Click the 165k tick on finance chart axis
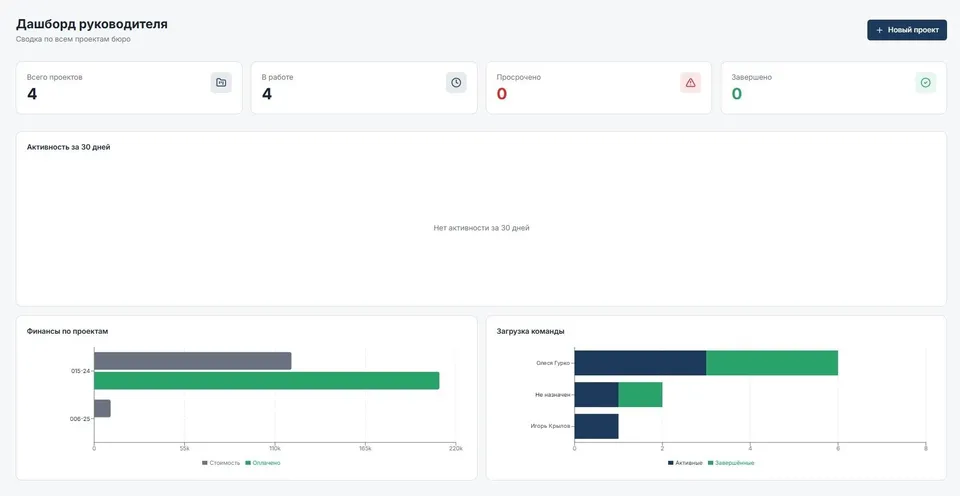The width and height of the screenshot is (960, 496). pos(365,449)
